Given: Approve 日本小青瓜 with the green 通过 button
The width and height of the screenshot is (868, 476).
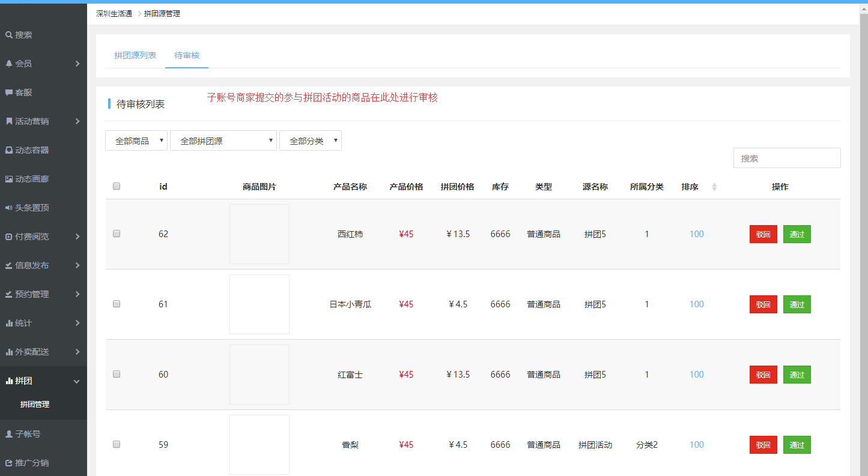Looking at the screenshot, I should [x=797, y=304].
